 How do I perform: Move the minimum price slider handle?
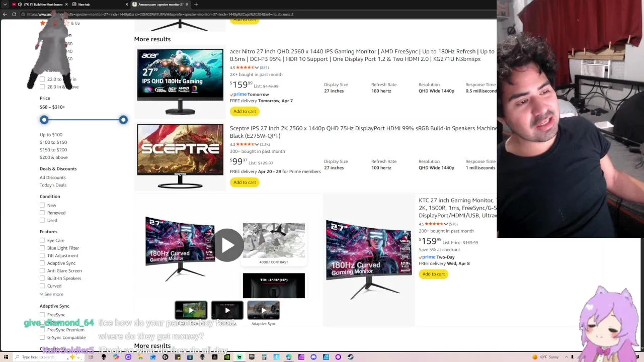[x=44, y=120]
